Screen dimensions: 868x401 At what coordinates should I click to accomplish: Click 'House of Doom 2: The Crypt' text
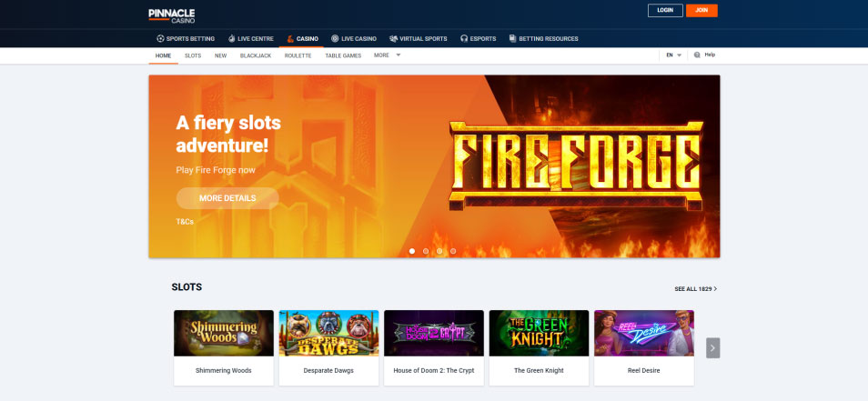point(434,371)
